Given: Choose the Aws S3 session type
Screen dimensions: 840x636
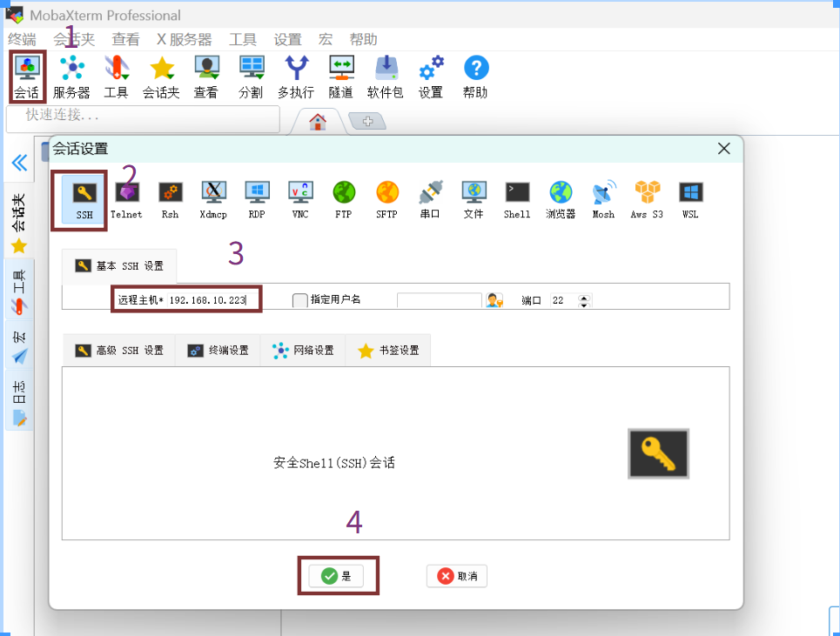Looking at the screenshot, I should 647,199.
